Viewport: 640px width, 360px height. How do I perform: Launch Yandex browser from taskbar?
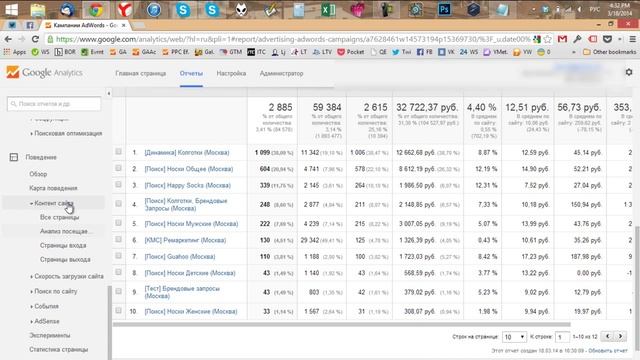[x=125, y=9]
